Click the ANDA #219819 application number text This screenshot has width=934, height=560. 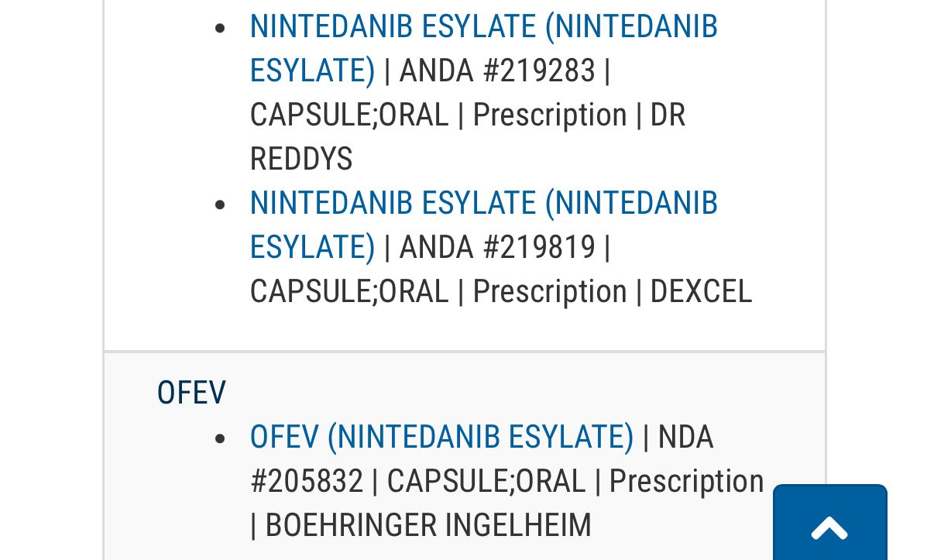tap(497, 248)
